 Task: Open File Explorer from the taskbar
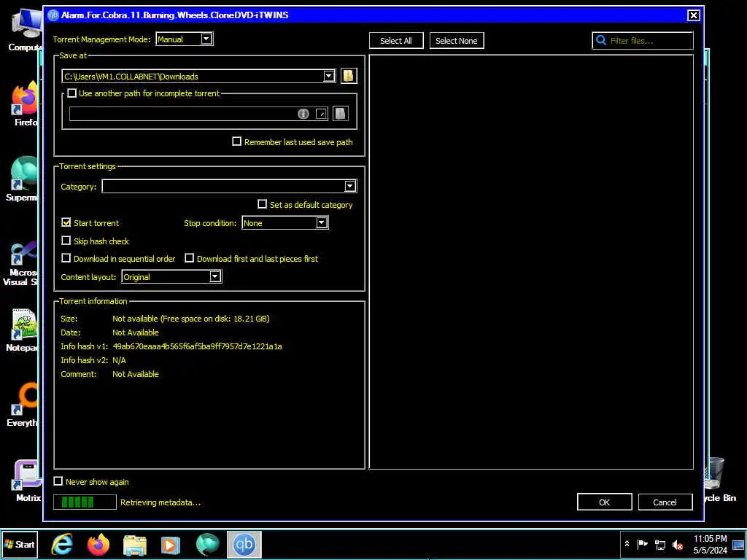pyautogui.click(x=135, y=544)
